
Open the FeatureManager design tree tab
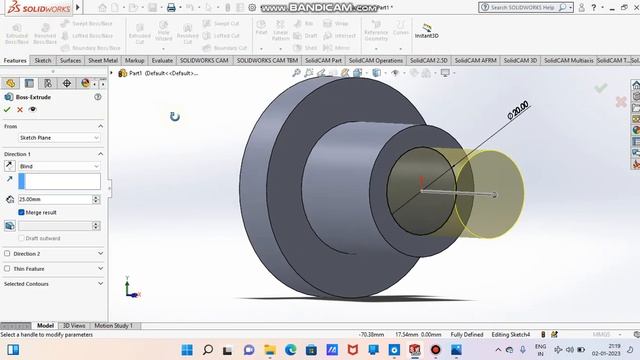(11, 83)
